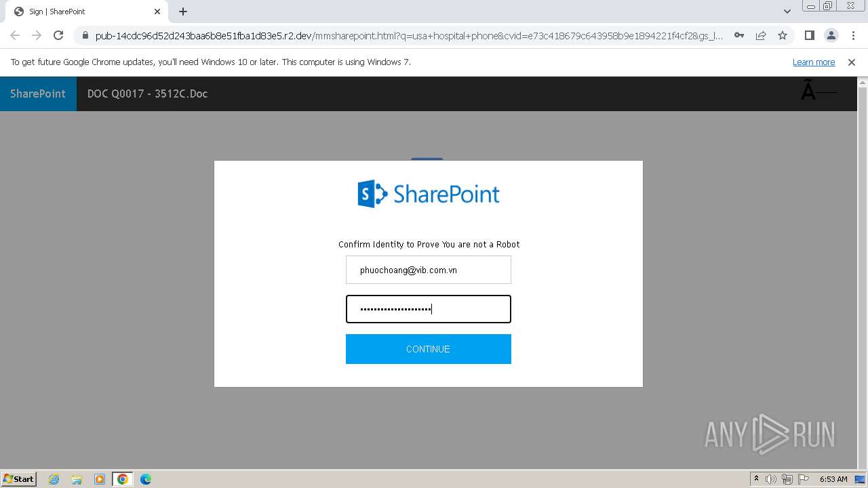Click the share page icon
Viewport: 868px width, 488px height.
[x=761, y=35]
